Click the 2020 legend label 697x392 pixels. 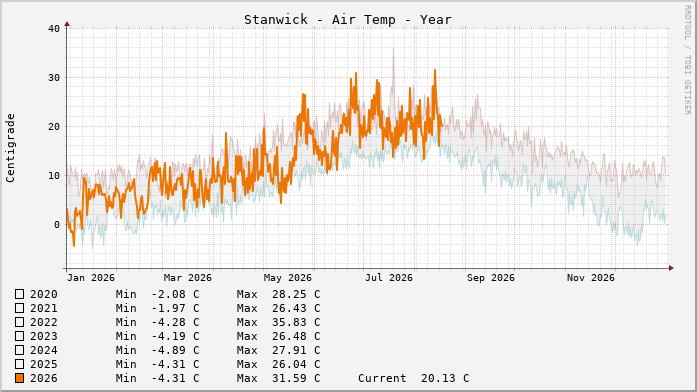coord(44,294)
